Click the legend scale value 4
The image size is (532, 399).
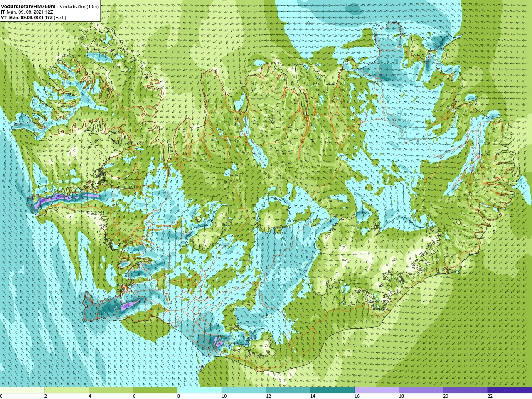[x=90, y=396]
